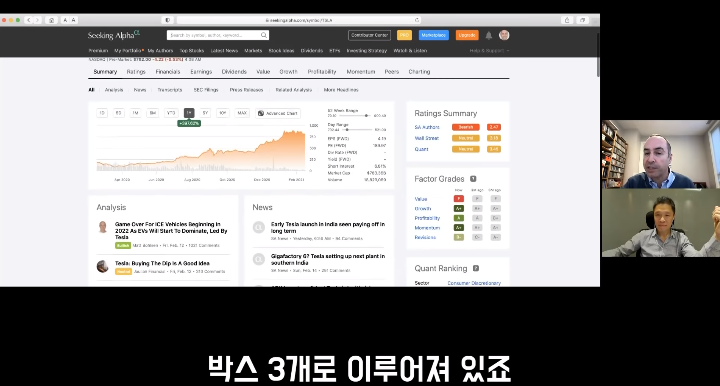This screenshot has width=720, height=386.
Task: Select the MAX chart range
Action: [242, 113]
